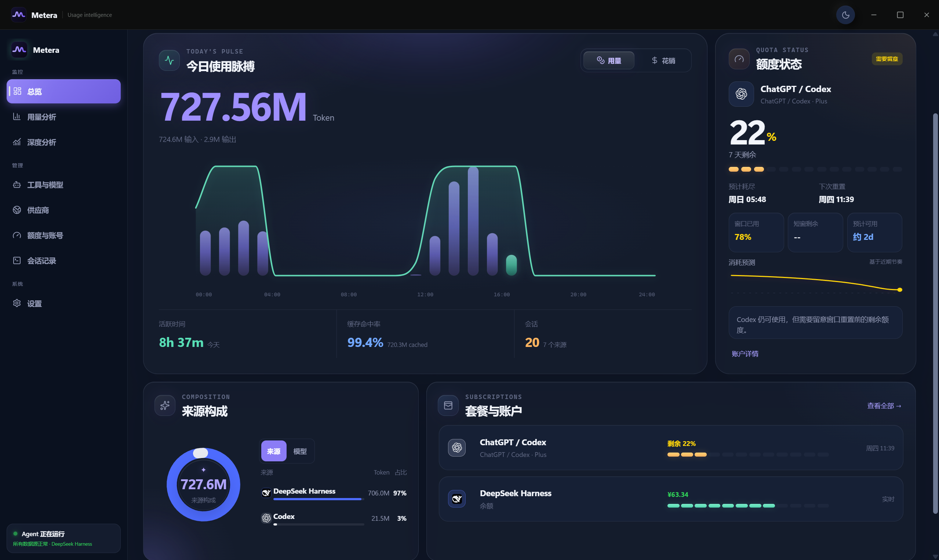
Task: Select the 模型 model tab
Action: coord(300,451)
